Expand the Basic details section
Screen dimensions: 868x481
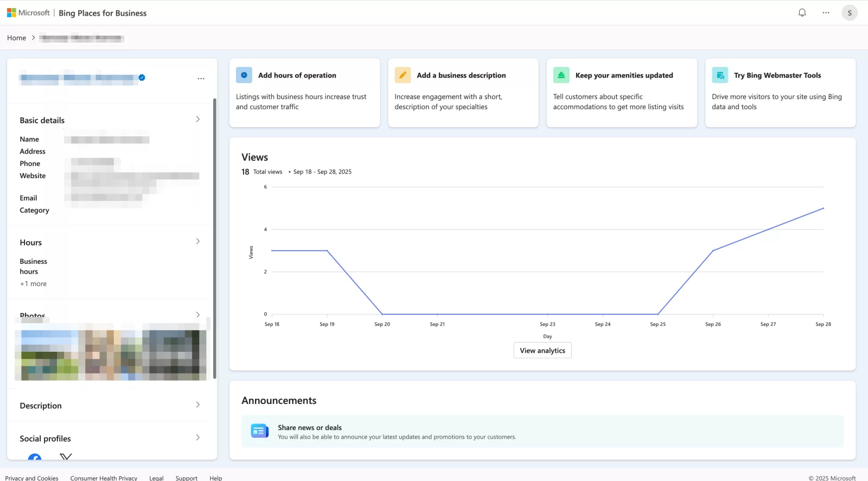pos(197,119)
